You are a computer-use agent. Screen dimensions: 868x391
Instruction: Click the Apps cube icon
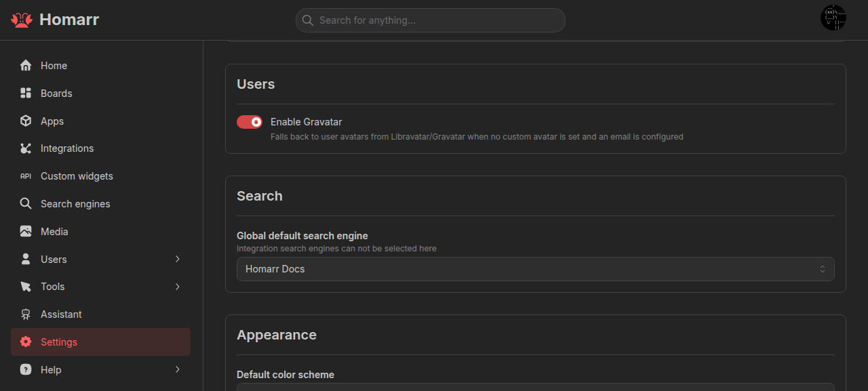26,121
